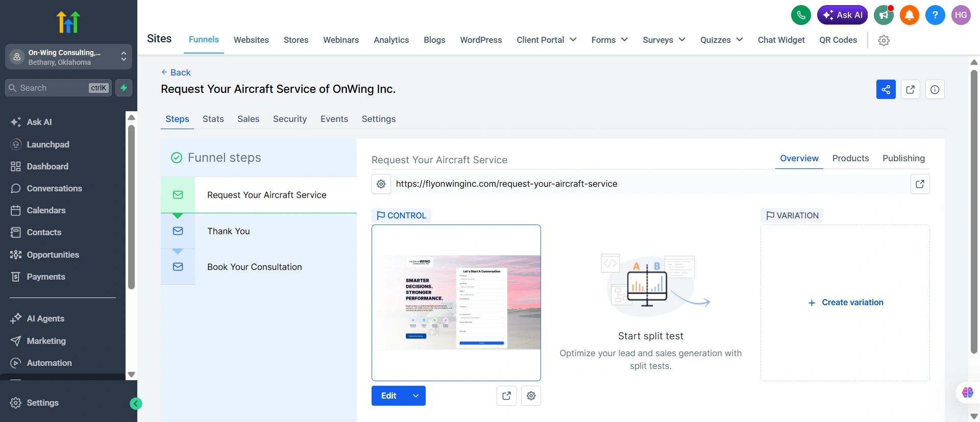Preview control page external link icon
This screenshot has width=980, height=422.
point(506,395)
